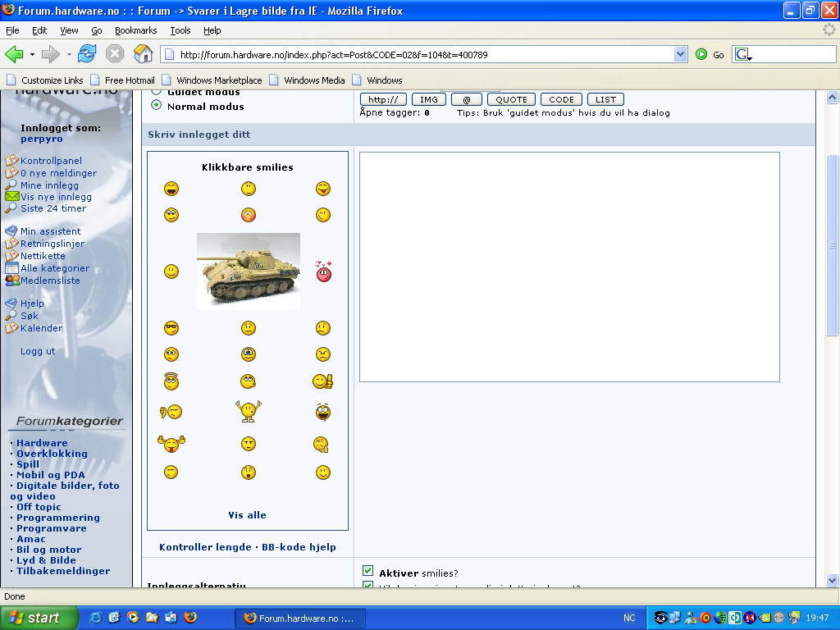The width and height of the screenshot is (840, 630).
Task: Open the BB-kode hjelp link
Action: point(299,547)
